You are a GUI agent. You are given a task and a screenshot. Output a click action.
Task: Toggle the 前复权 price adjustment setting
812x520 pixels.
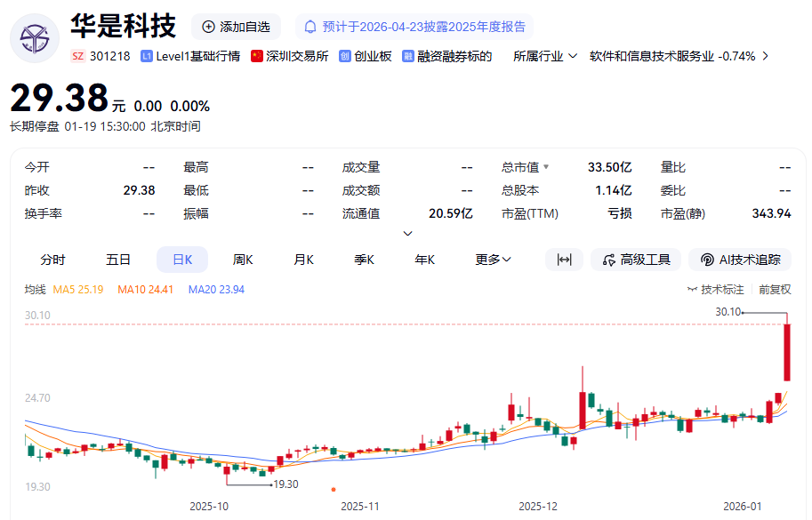[x=774, y=289]
